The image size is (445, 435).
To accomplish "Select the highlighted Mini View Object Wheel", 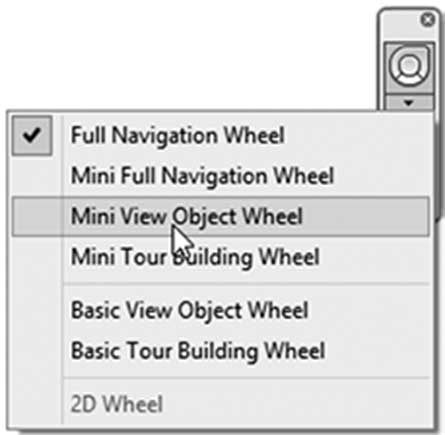I will (x=221, y=216).
